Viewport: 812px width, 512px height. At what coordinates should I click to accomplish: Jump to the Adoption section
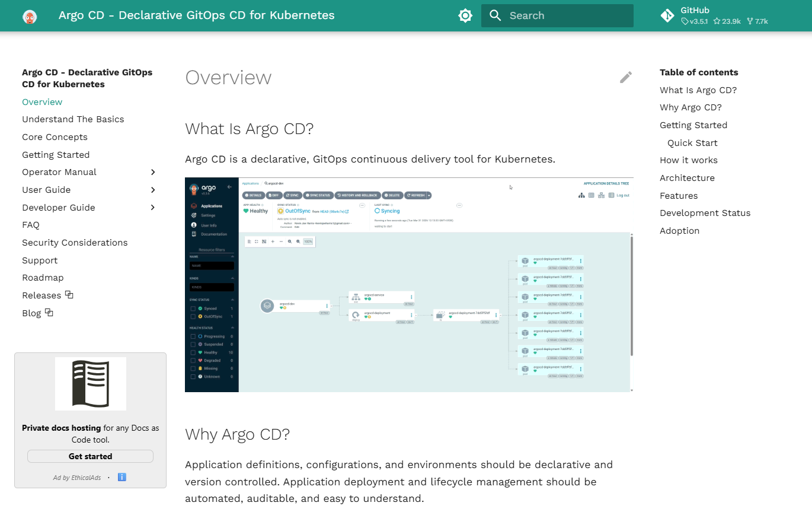coord(679,231)
